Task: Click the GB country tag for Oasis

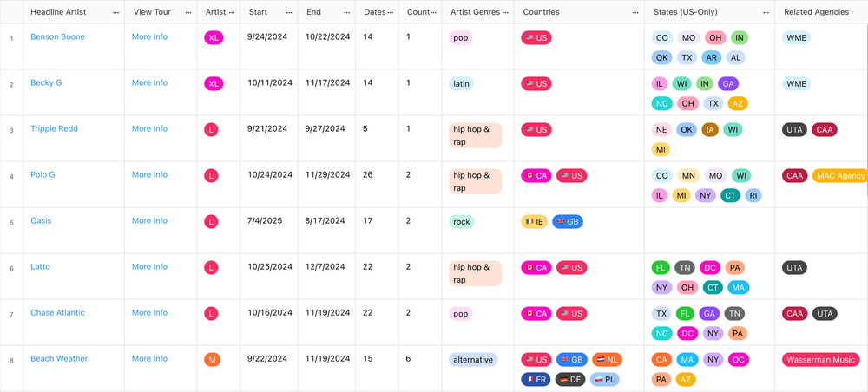Action: (568, 222)
